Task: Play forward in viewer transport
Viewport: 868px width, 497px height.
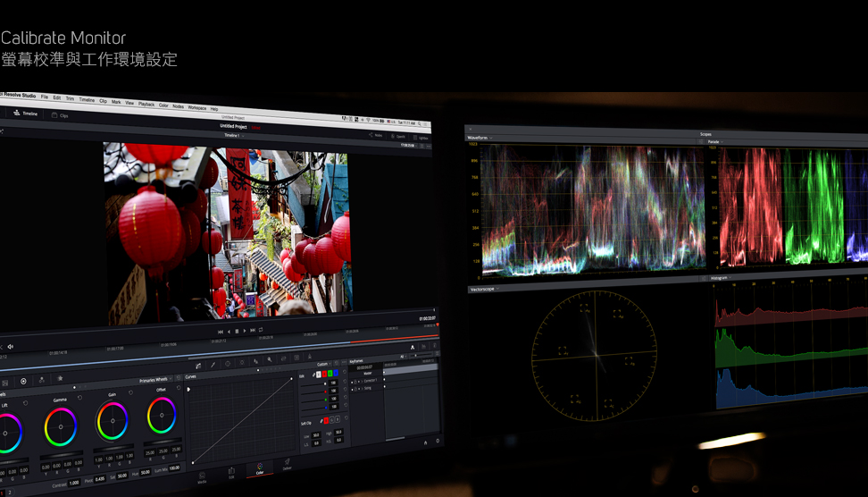Action: click(245, 331)
